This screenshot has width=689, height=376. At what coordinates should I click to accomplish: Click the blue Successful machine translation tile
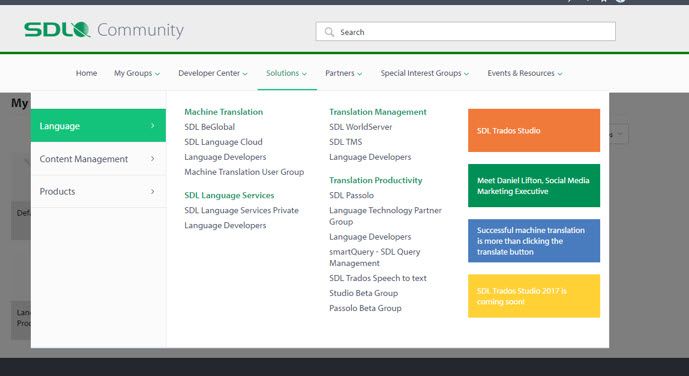point(534,241)
